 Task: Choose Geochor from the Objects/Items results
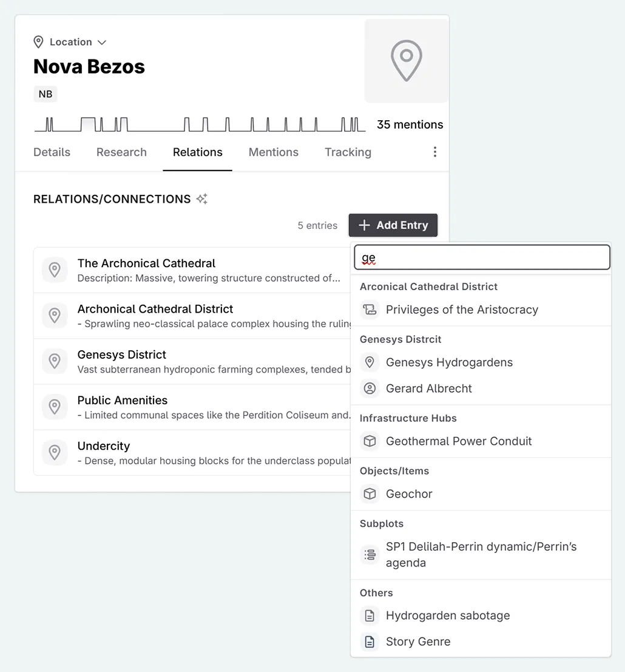pyautogui.click(x=409, y=494)
